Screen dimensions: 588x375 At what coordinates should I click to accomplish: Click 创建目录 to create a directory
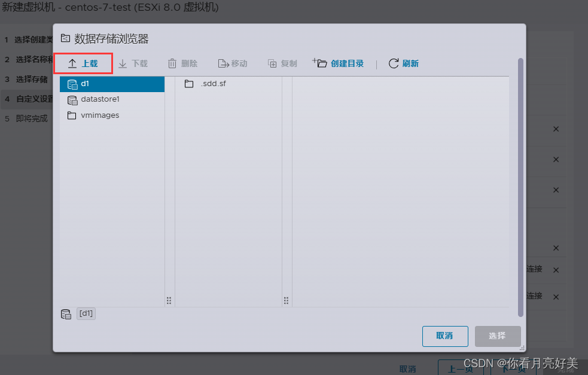pos(338,63)
